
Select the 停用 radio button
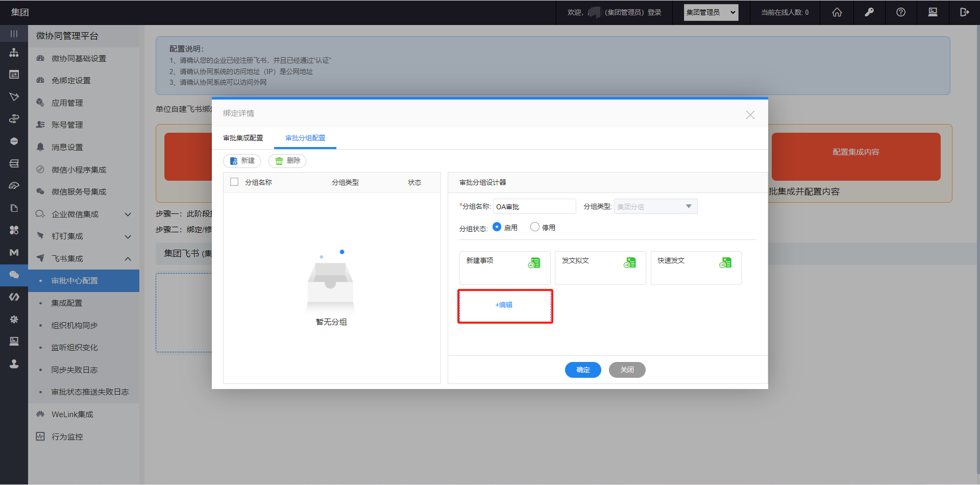coord(534,227)
